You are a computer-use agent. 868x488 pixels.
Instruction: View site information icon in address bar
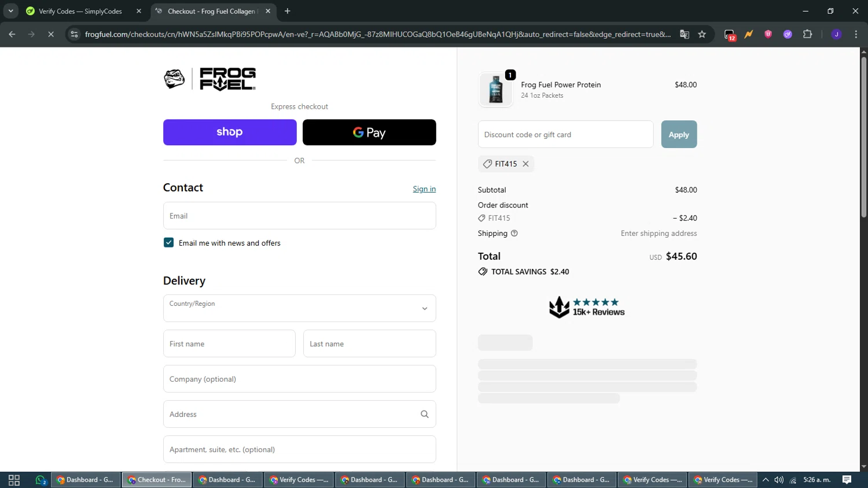click(x=74, y=34)
